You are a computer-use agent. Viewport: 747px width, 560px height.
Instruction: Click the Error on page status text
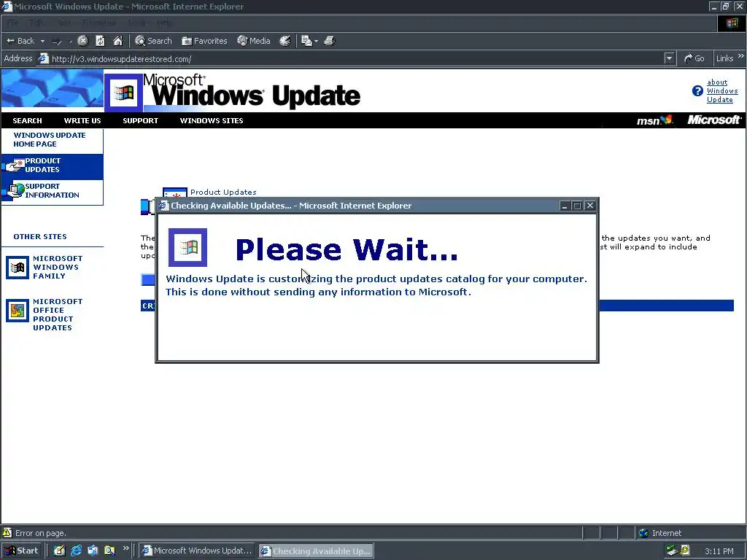(x=41, y=533)
